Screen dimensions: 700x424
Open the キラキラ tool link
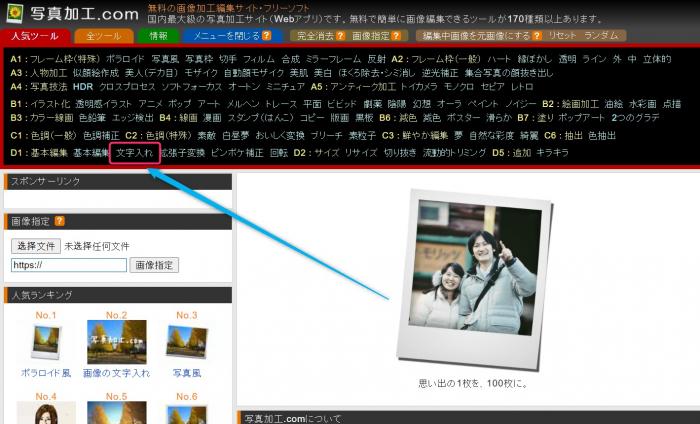tap(553, 153)
